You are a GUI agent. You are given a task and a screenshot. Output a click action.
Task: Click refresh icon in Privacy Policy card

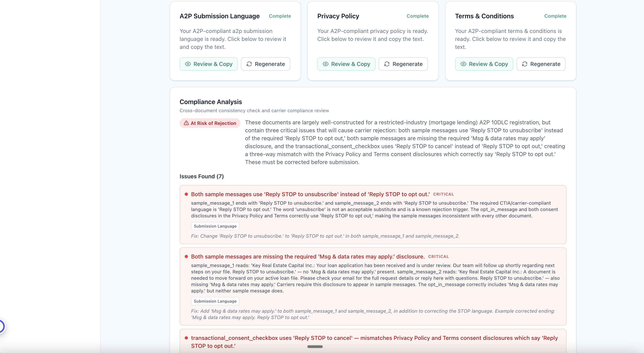pyautogui.click(x=387, y=64)
